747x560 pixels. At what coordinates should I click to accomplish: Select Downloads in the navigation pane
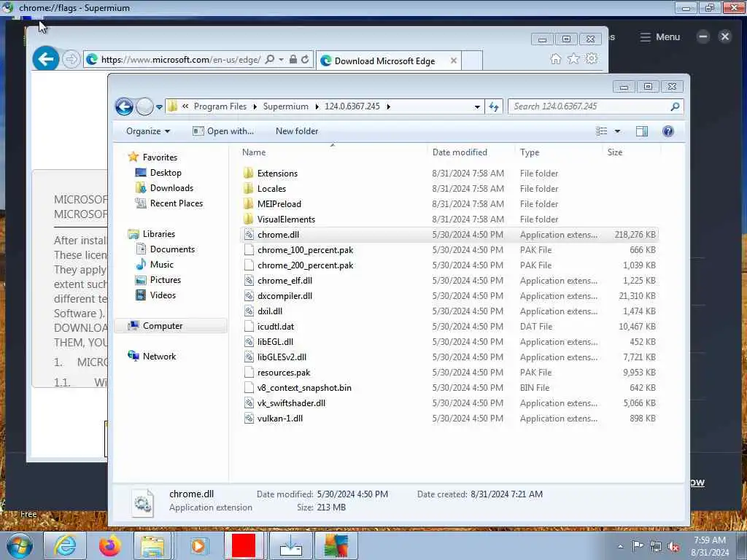[171, 187]
